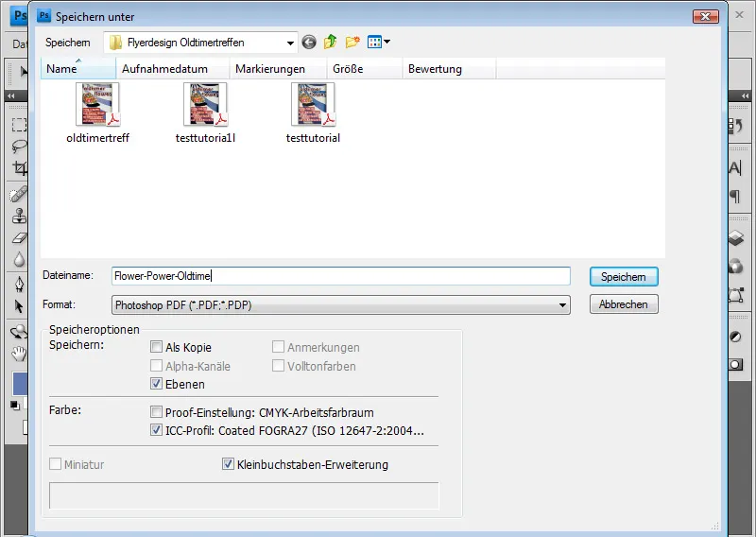756x537 pixels.
Task: Close the Speichern unter dialog
Action: [x=705, y=16]
